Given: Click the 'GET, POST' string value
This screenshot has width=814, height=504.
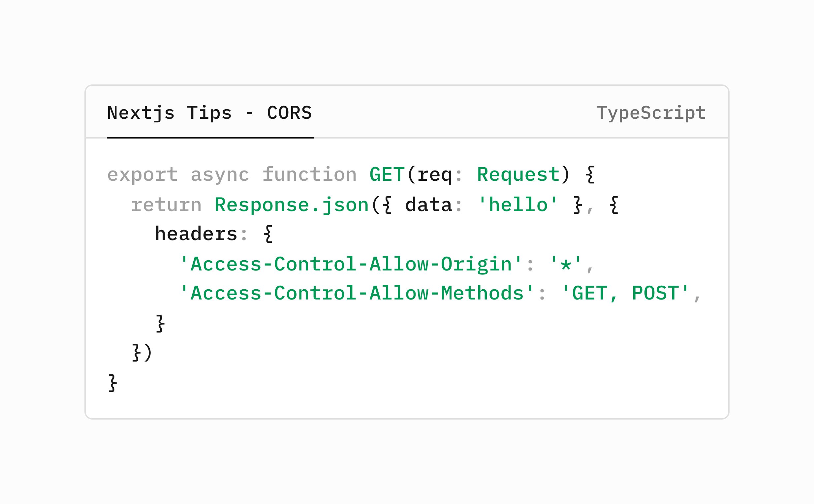Looking at the screenshot, I should (625, 293).
